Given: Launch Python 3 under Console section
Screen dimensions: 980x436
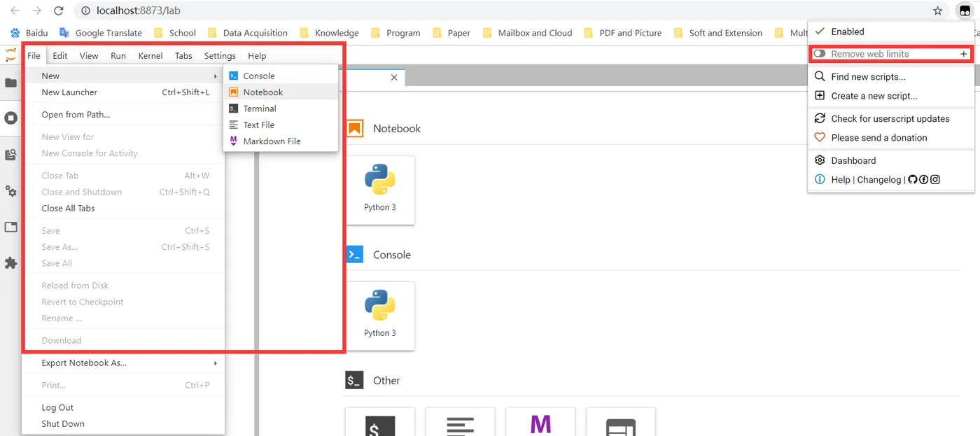Looking at the screenshot, I should point(380,316).
